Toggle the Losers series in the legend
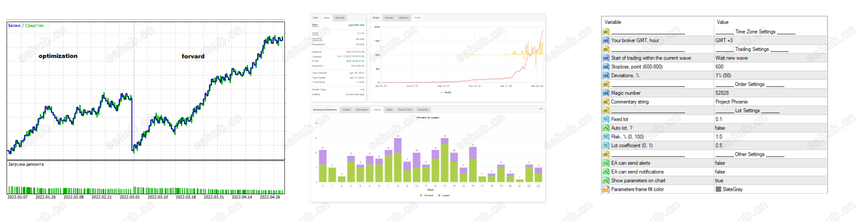This screenshot has height=221, width=868. point(444,195)
